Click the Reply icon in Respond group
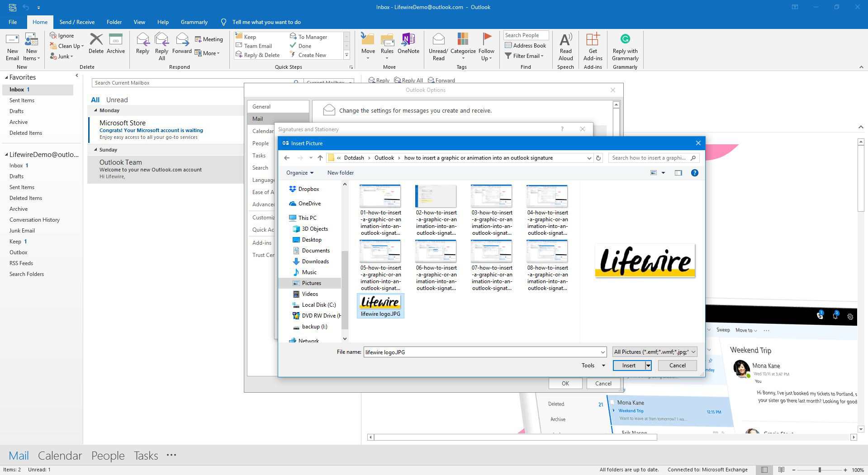The width and height of the screenshot is (868, 475). [142, 44]
